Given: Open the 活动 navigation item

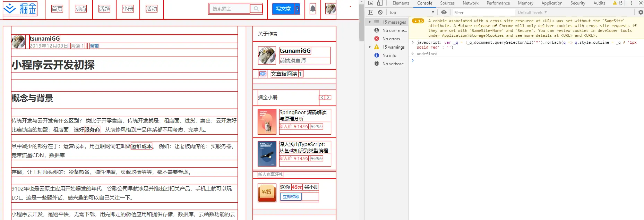Looking at the screenshot, I should 151,9.
